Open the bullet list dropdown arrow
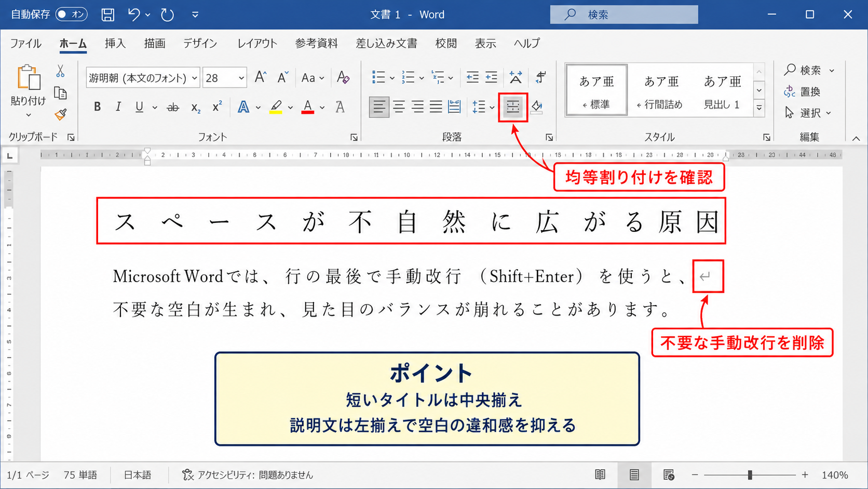 coord(392,78)
